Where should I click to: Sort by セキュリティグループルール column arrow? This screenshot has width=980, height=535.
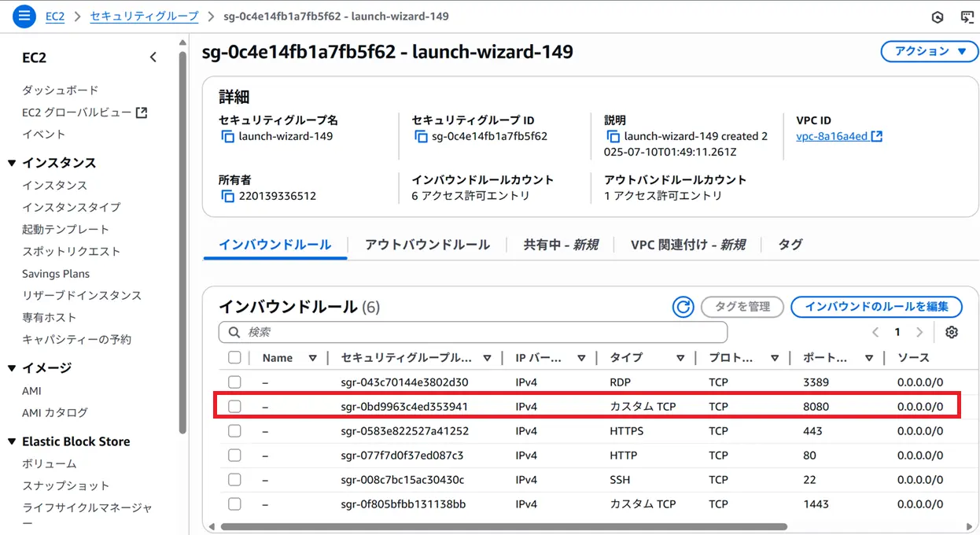[487, 358]
